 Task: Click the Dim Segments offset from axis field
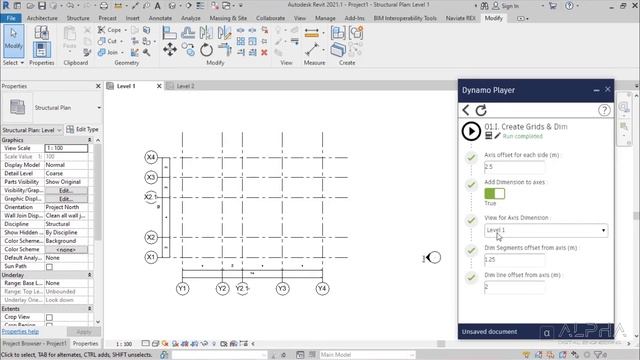click(514, 260)
